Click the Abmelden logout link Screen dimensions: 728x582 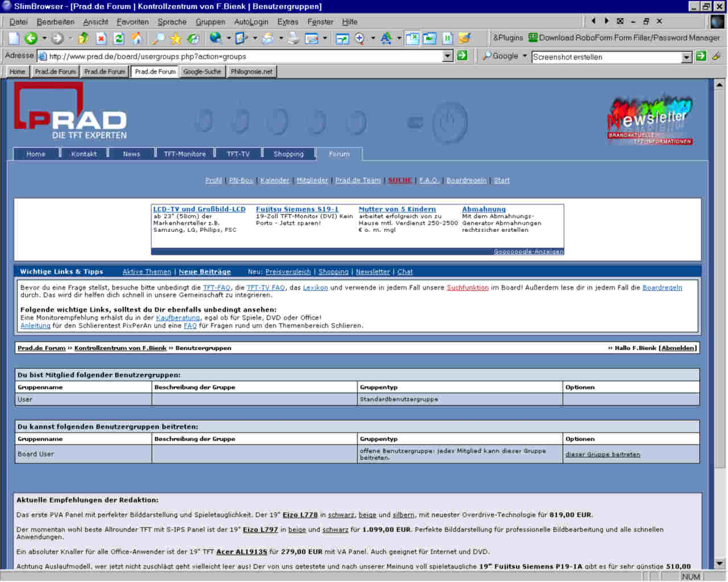[678, 348]
